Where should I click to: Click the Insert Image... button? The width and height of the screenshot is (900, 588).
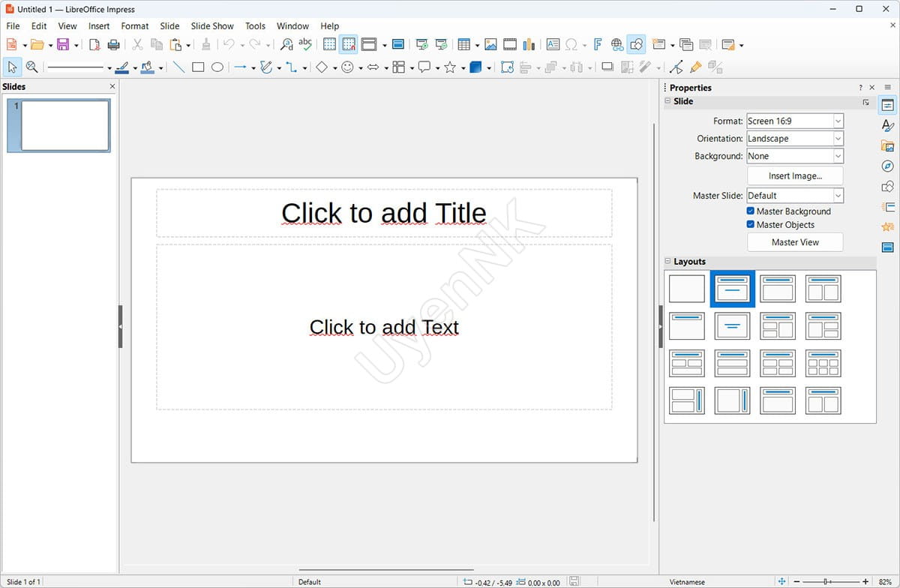click(795, 175)
